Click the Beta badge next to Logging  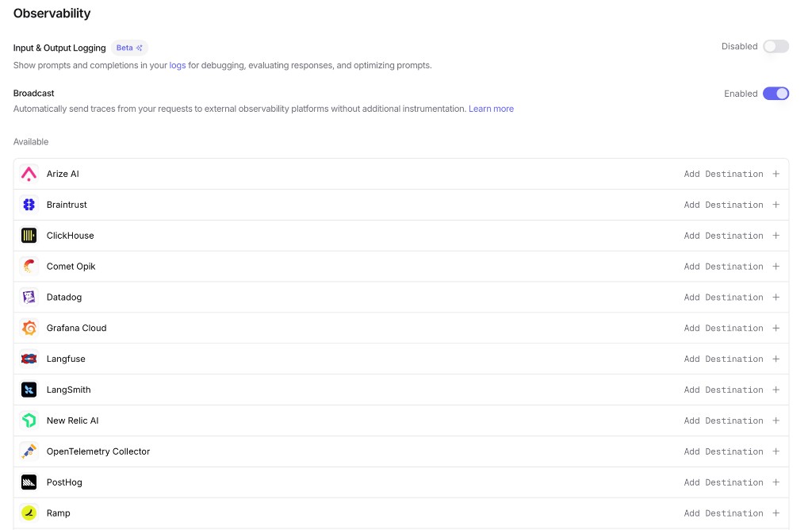point(129,48)
